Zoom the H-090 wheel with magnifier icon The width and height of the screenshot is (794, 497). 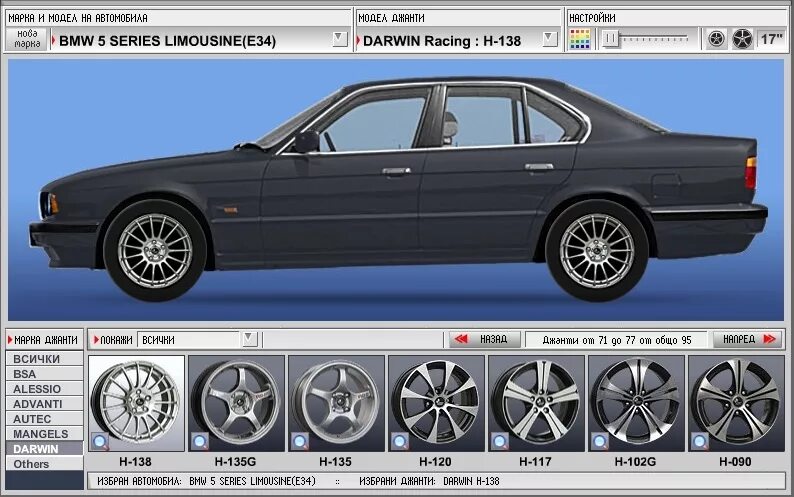click(x=700, y=442)
